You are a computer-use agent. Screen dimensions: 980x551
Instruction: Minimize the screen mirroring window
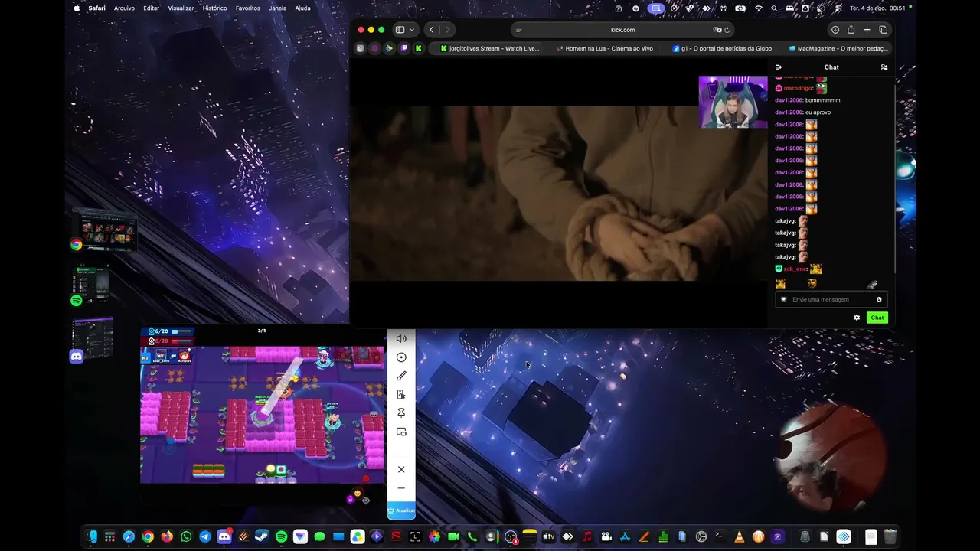click(401, 488)
